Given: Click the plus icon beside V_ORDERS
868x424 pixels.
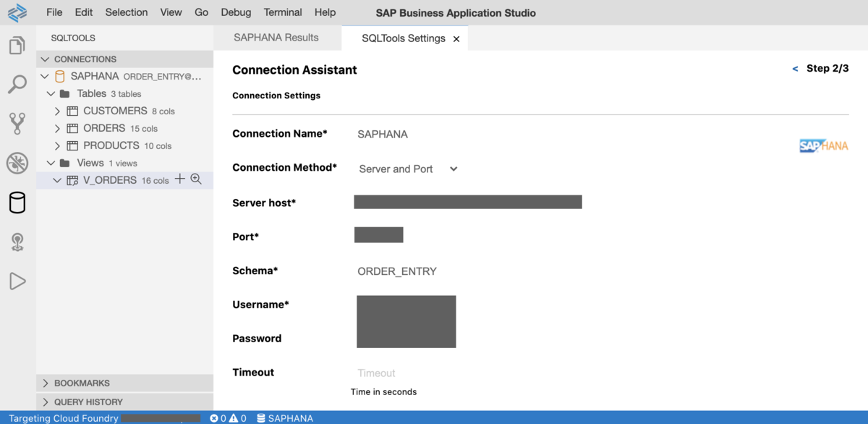Looking at the screenshot, I should tap(180, 179).
